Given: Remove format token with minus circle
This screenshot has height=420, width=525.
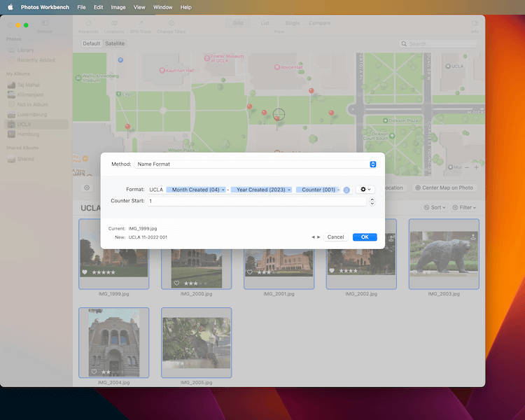Looking at the screenshot, I should tap(346, 190).
